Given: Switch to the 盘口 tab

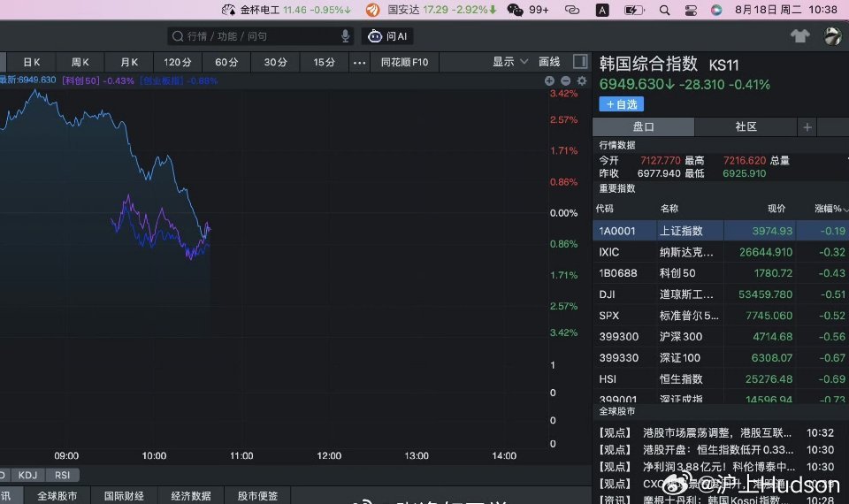Looking at the screenshot, I should tap(643, 126).
